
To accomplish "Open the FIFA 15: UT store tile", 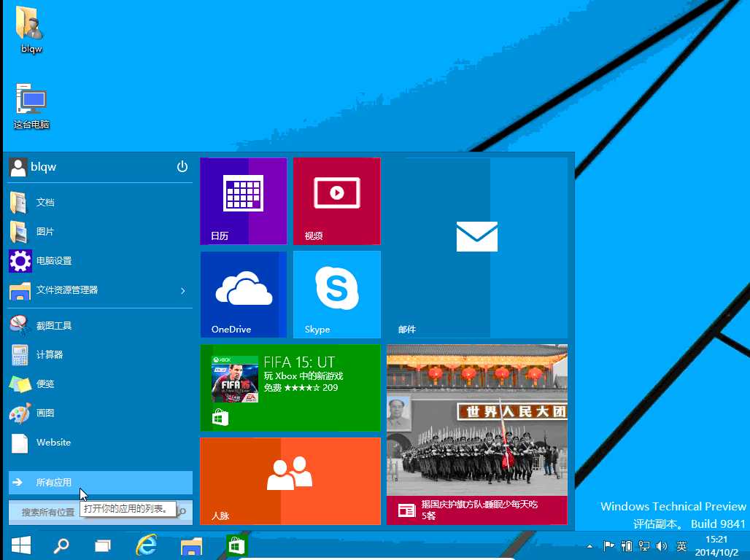I will coord(290,388).
